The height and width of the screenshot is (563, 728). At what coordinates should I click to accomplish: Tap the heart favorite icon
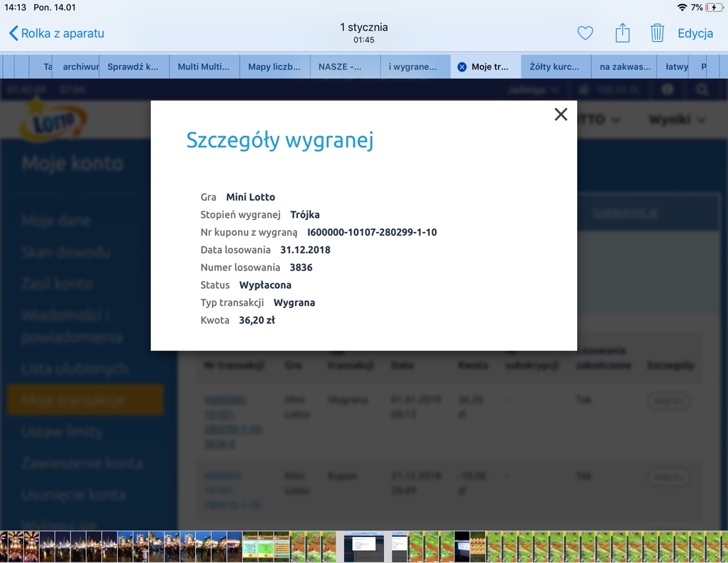[585, 33]
